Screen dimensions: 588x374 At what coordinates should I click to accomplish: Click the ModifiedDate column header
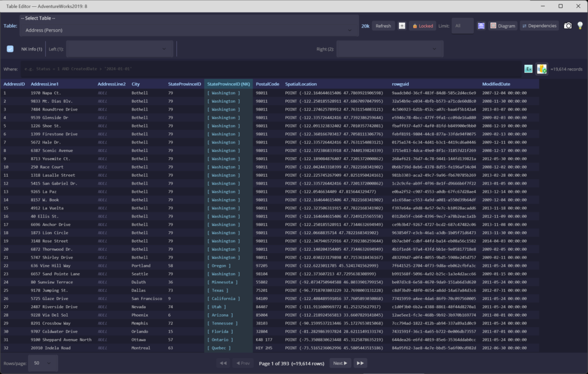pos(496,84)
